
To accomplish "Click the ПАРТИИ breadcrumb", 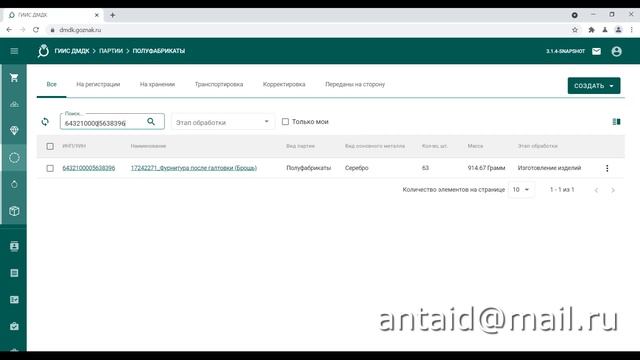I will pos(111,51).
